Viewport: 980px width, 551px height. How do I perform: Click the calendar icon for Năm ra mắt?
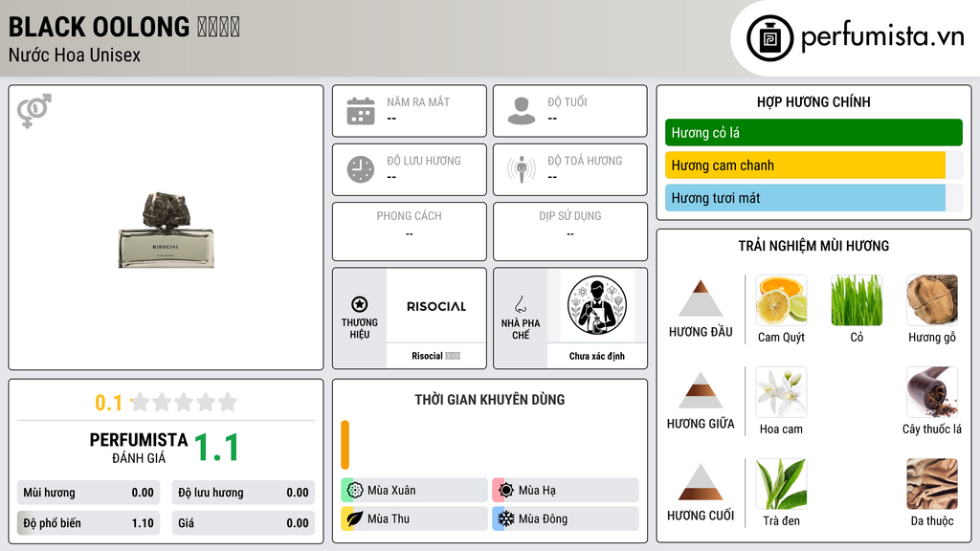click(x=361, y=111)
